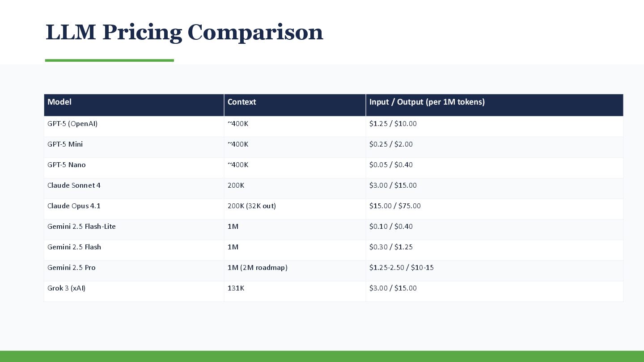The image size is (644, 362).
Task: Click the $1.25-2.50 / $10-15 price cell
Action: pos(495,270)
